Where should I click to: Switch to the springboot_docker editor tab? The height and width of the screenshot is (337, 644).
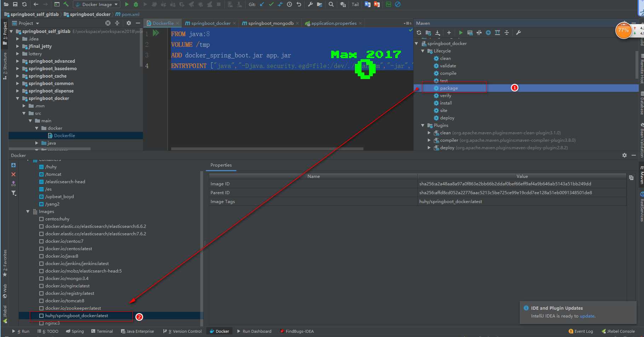[x=211, y=23]
